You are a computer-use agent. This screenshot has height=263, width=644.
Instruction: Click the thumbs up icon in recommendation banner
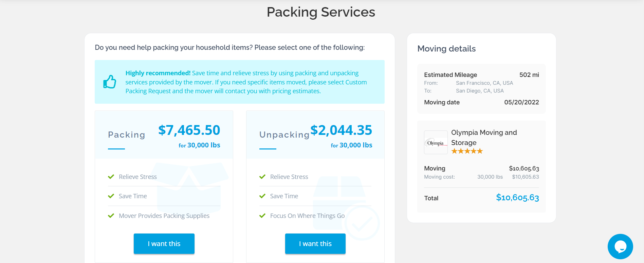click(x=109, y=81)
